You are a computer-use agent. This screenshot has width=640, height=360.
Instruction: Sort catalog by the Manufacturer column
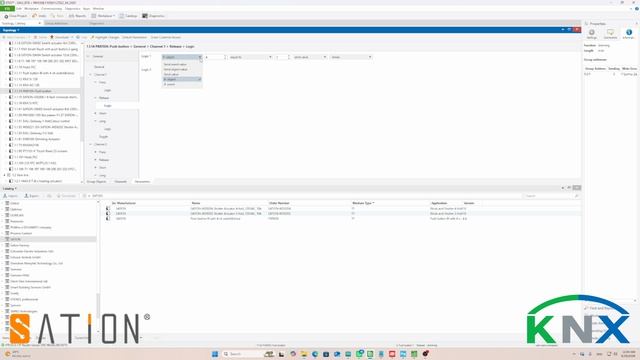[125, 203]
